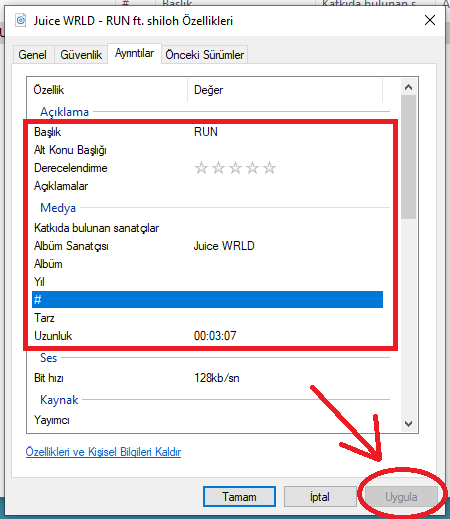Click the Ses group heading
Image resolution: width=450 pixels, height=519 pixels.
pos(49,358)
